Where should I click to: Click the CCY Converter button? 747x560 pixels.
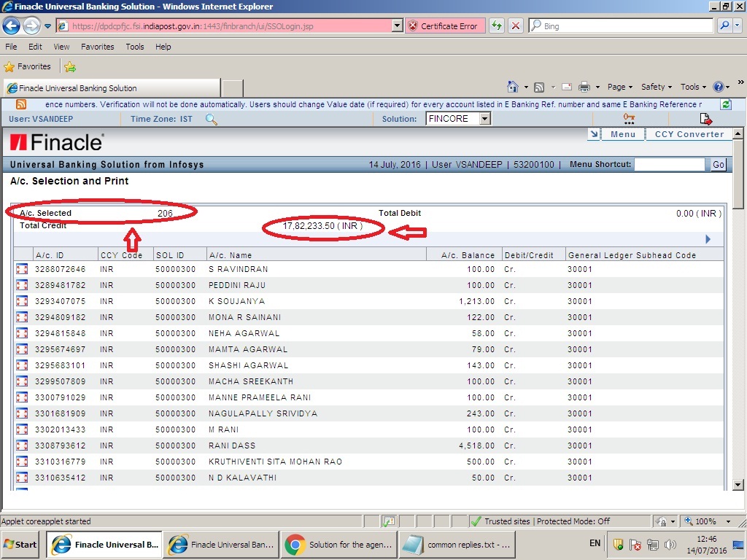pos(689,134)
